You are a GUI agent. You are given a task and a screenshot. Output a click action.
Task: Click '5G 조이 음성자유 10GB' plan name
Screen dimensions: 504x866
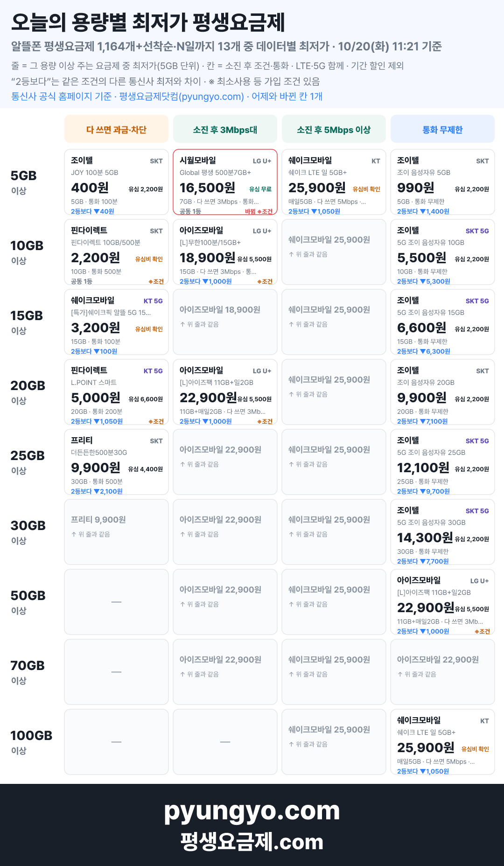pos(431,243)
